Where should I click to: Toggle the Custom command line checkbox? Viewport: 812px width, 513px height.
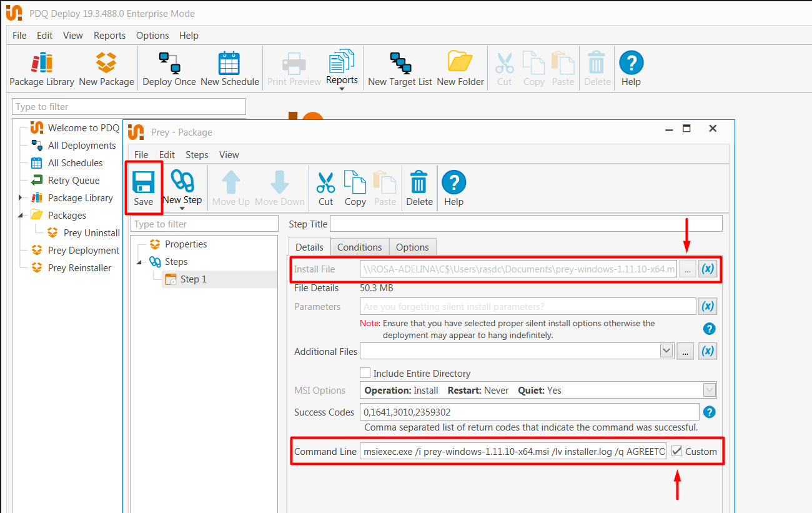(676, 451)
